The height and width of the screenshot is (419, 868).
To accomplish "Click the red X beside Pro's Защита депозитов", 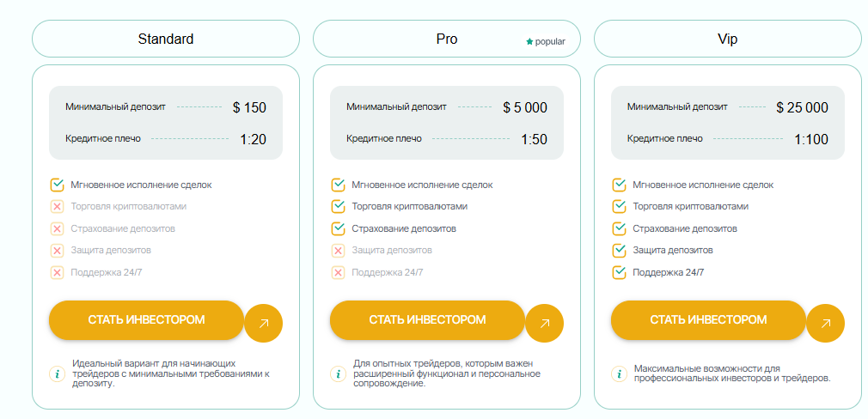I will click(339, 250).
